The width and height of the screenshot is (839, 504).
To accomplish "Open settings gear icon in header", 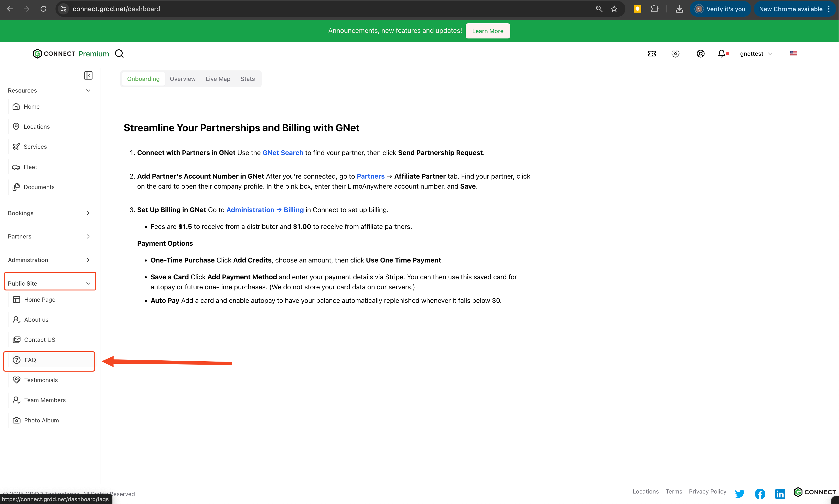I will [x=675, y=54].
